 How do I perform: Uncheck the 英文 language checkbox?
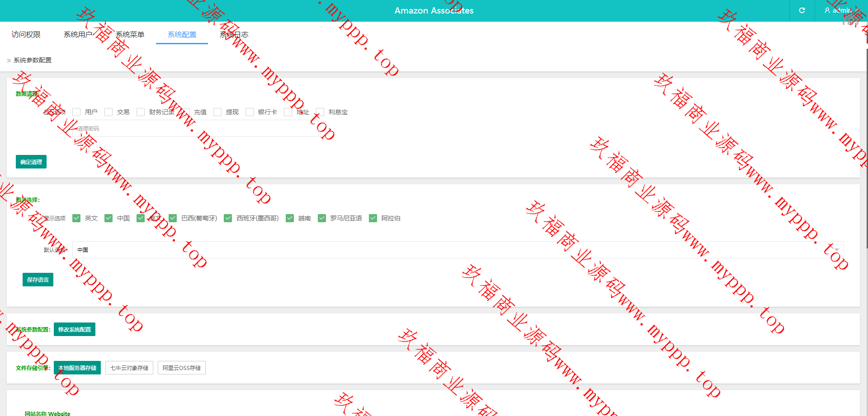76,218
